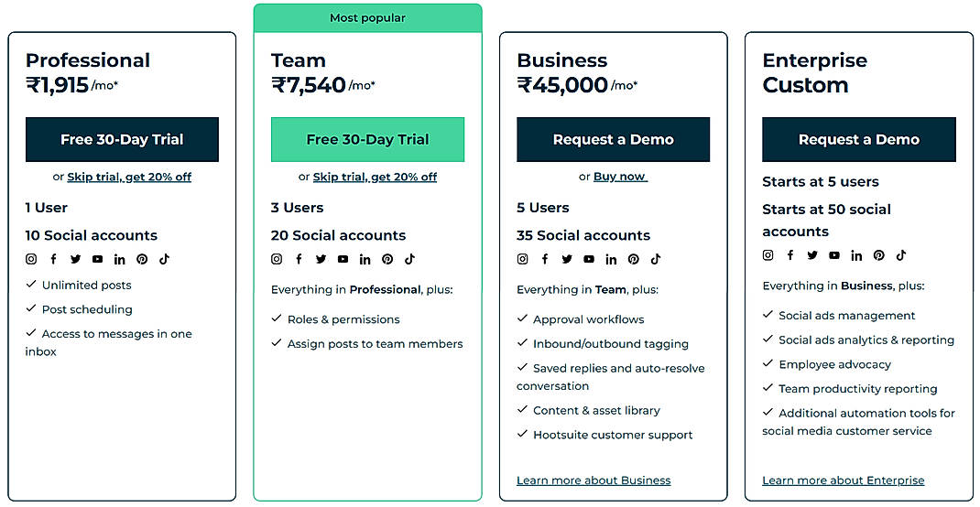Viewport: 980px width, 507px height.
Task: Start Free 30-Day Trial for Professional
Action: coord(122,139)
